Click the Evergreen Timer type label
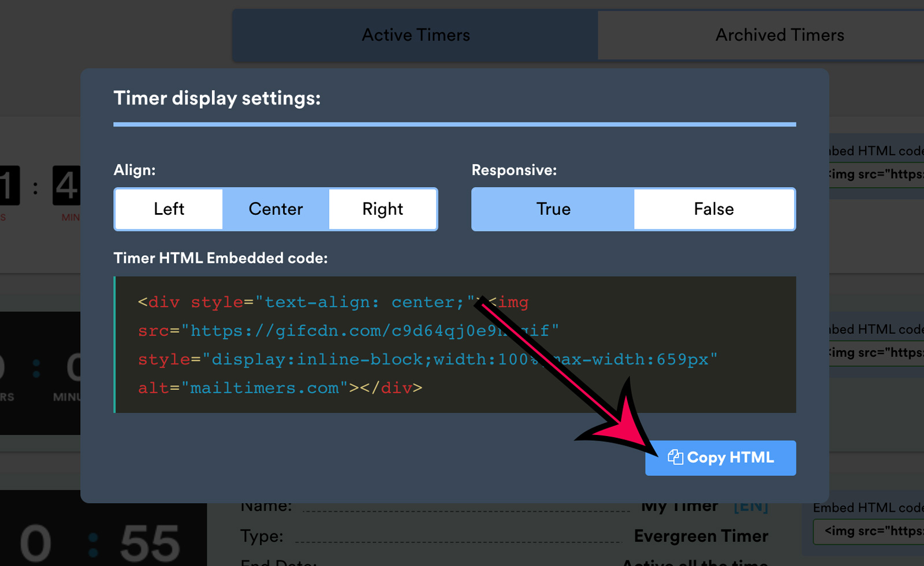Screen dimensions: 924x566 (701, 536)
